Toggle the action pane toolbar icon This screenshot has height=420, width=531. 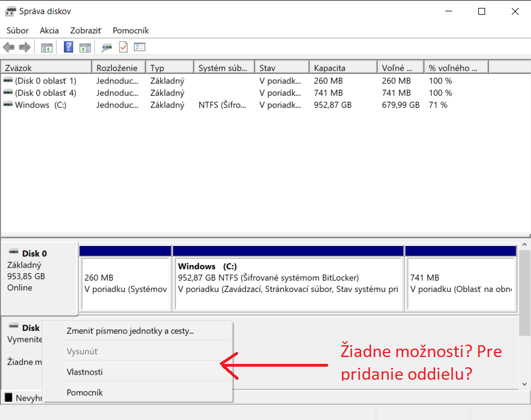(85, 48)
